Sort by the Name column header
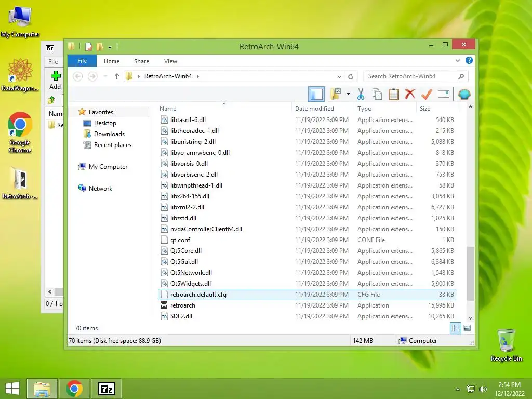Screen dimensions: 532x399 point(224,108)
